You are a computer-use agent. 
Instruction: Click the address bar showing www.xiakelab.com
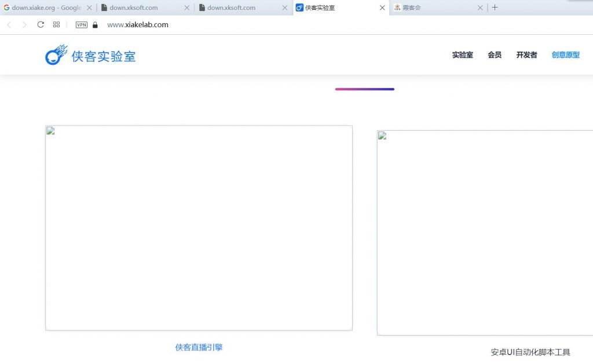[x=137, y=25]
